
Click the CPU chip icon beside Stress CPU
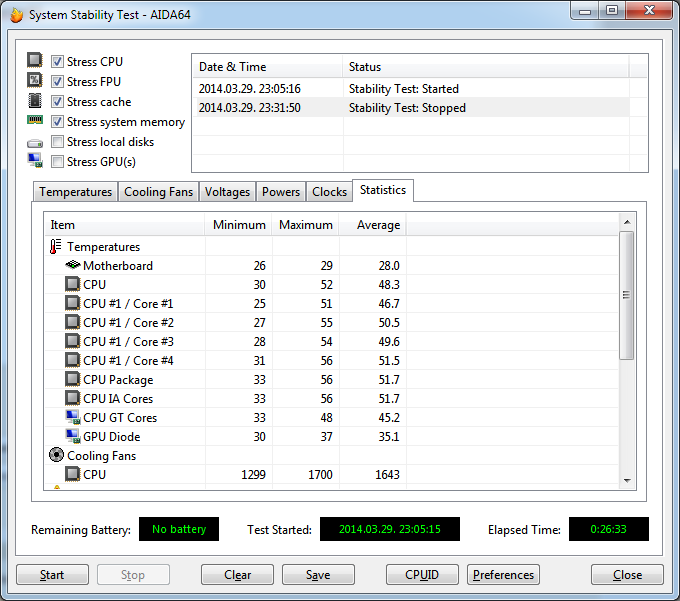point(35,60)
